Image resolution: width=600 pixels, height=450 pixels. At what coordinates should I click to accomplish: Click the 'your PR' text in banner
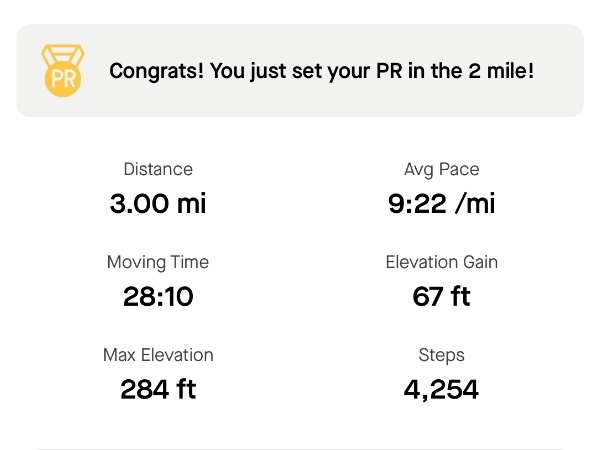(x=365, y=71)
